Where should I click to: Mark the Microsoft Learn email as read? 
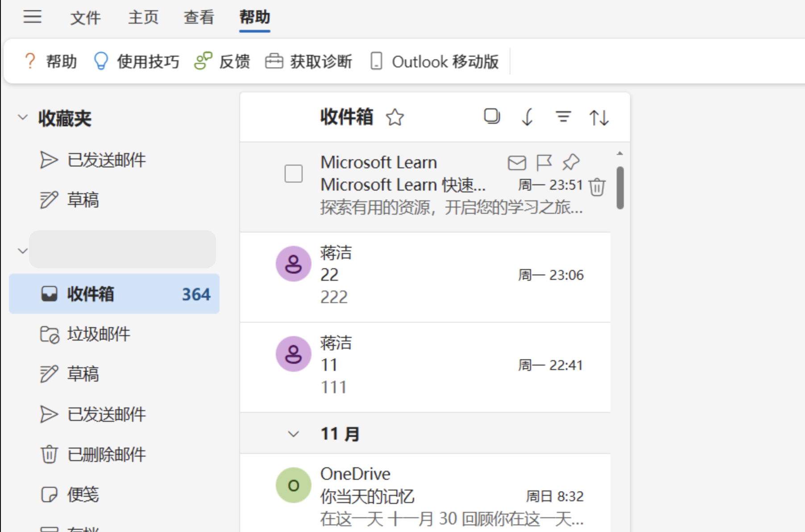[517, 162]
